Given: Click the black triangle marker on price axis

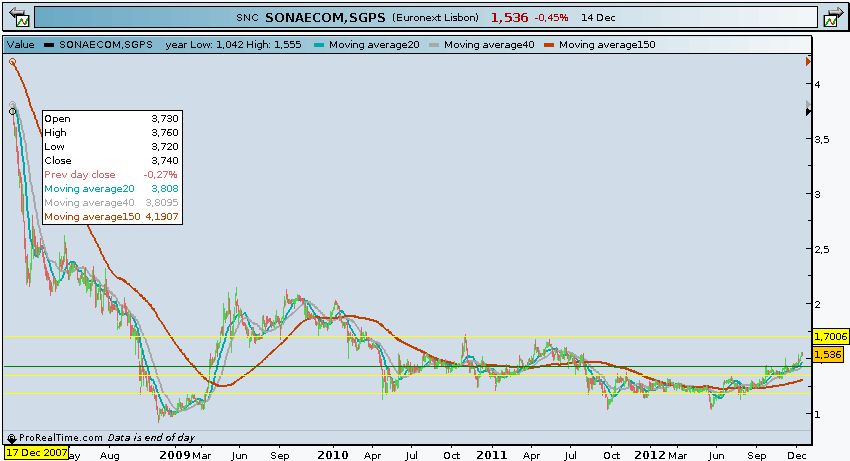Looking at the screenshot, I should click(808, 112).
